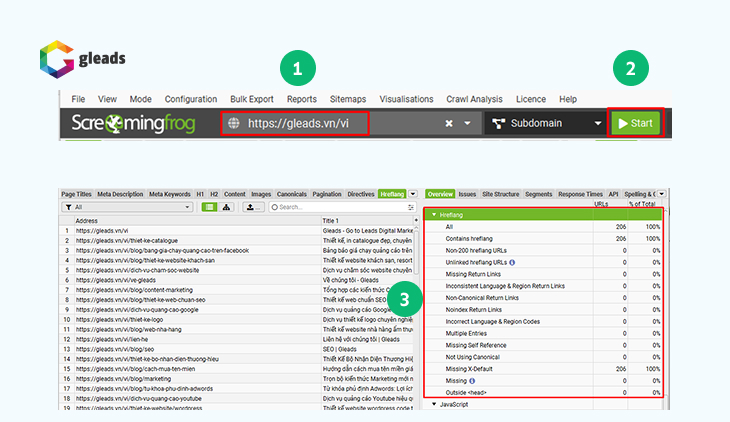Switch to the Images tab

261,194
